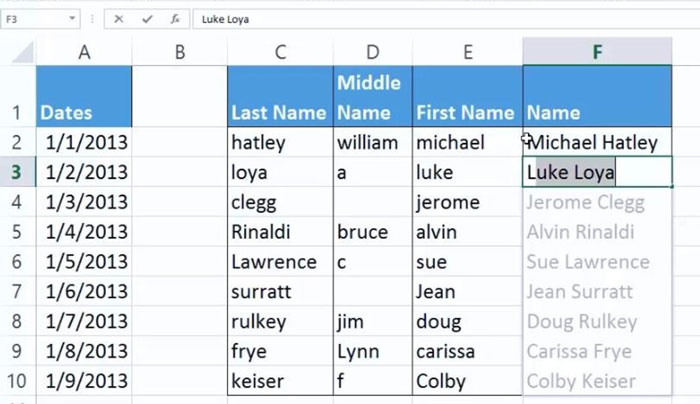The image size is (700, 404).
Task: Select row 10 header
Action: 17,381
